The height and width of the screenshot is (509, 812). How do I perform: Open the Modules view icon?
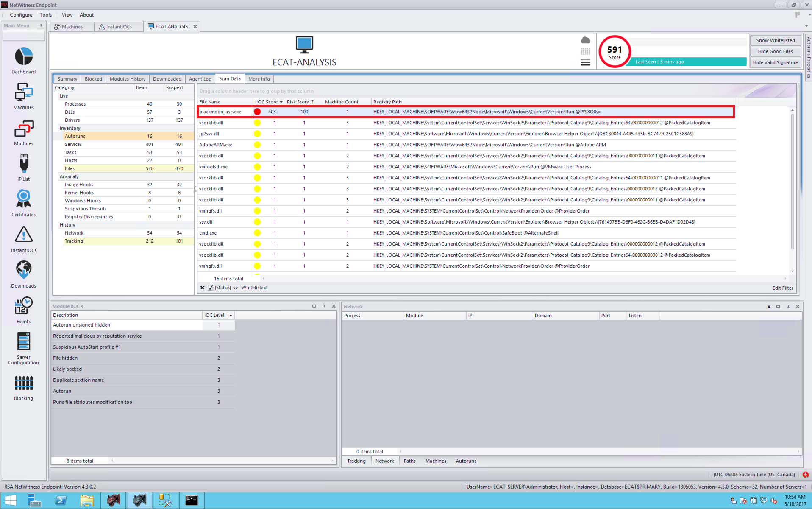(x=24, y=129)
